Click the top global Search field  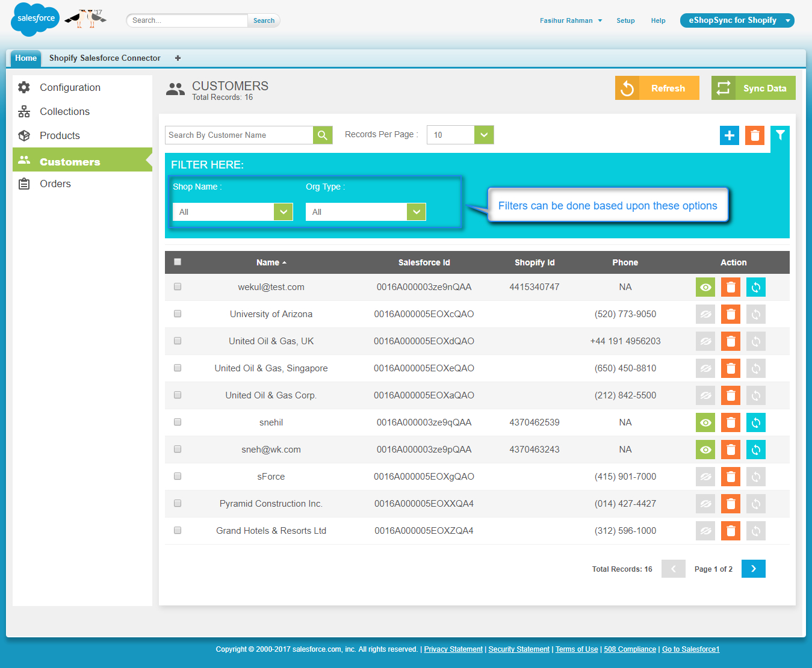point(187,20)
